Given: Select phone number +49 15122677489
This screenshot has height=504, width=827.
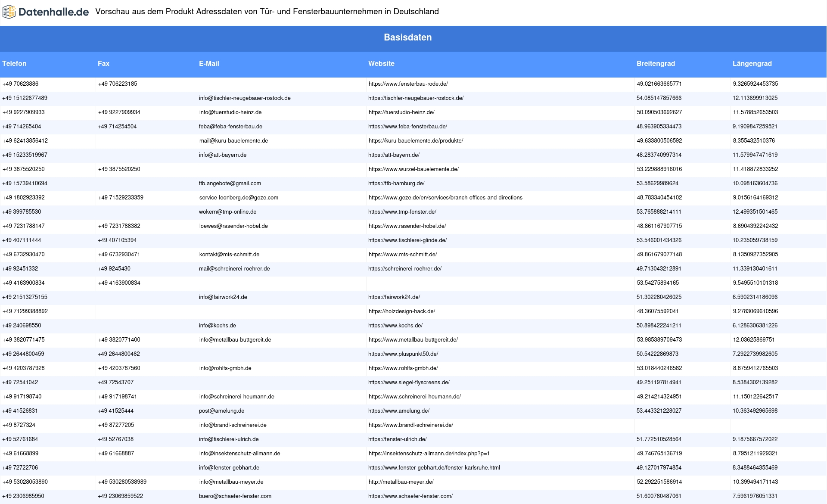Looking at the screenshot, I should 25,98.
